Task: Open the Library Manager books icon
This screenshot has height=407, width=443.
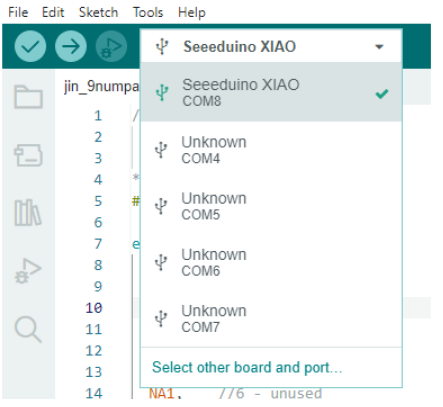Action: tap(28, 213)
